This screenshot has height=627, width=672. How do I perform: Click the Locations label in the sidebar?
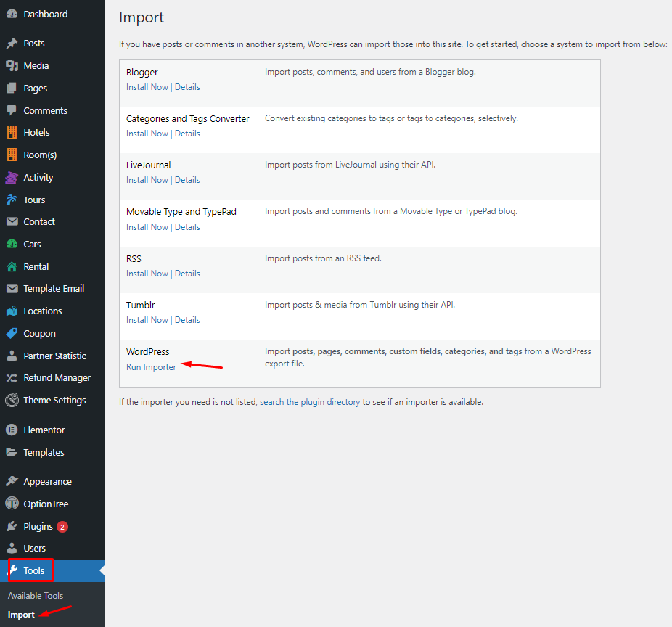click(43, 311)
